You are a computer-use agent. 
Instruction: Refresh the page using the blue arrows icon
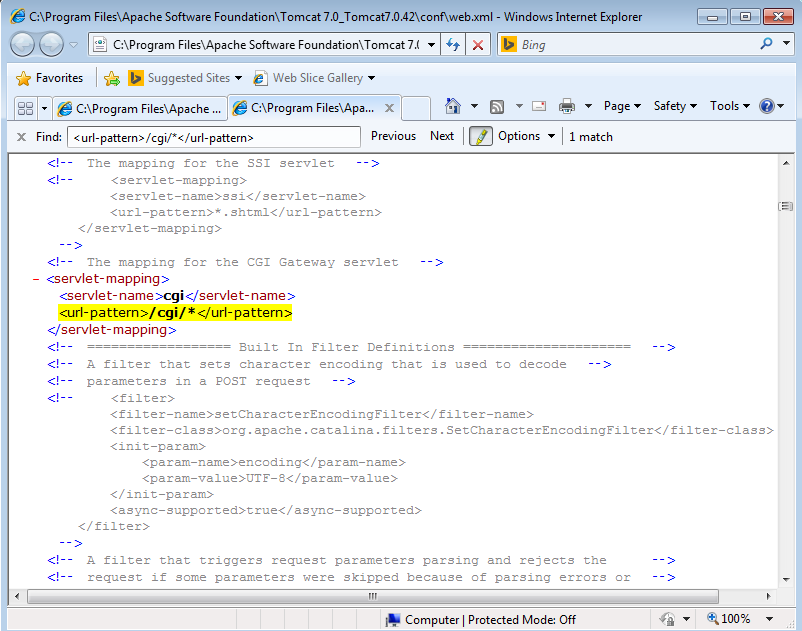tap(453, 45)
